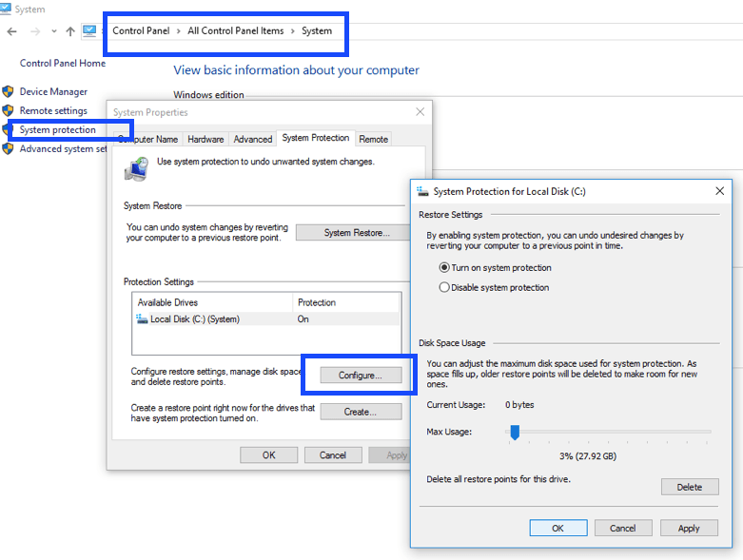Go back with the Back arrow
This screenshot has width=743, height=560.
click(x=11, y=31)
